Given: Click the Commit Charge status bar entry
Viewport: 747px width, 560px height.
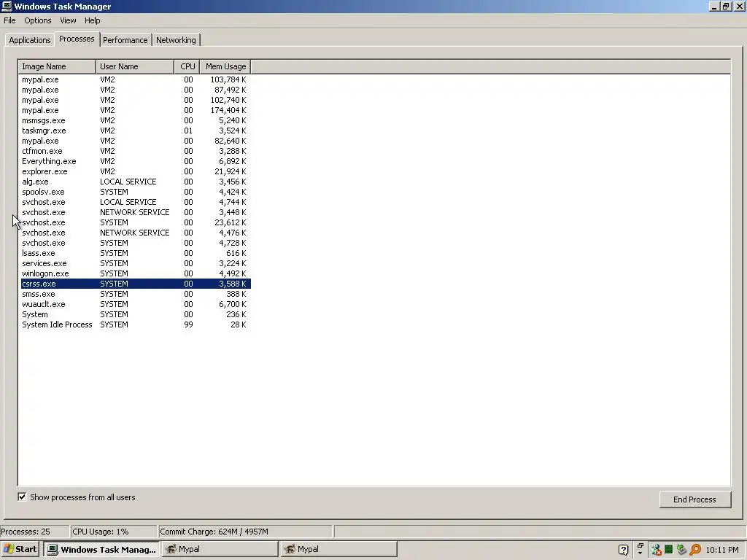Looking at the screenshot, I should tap(245, 532).
